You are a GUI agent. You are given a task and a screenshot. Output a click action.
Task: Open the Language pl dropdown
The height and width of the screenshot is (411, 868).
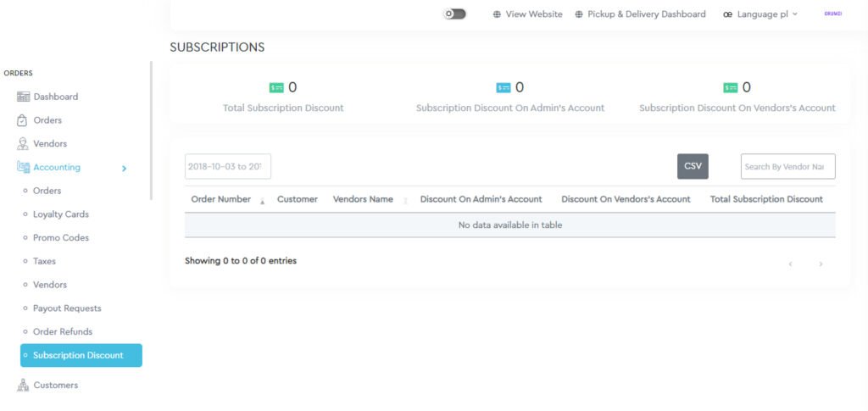(759, 14)
